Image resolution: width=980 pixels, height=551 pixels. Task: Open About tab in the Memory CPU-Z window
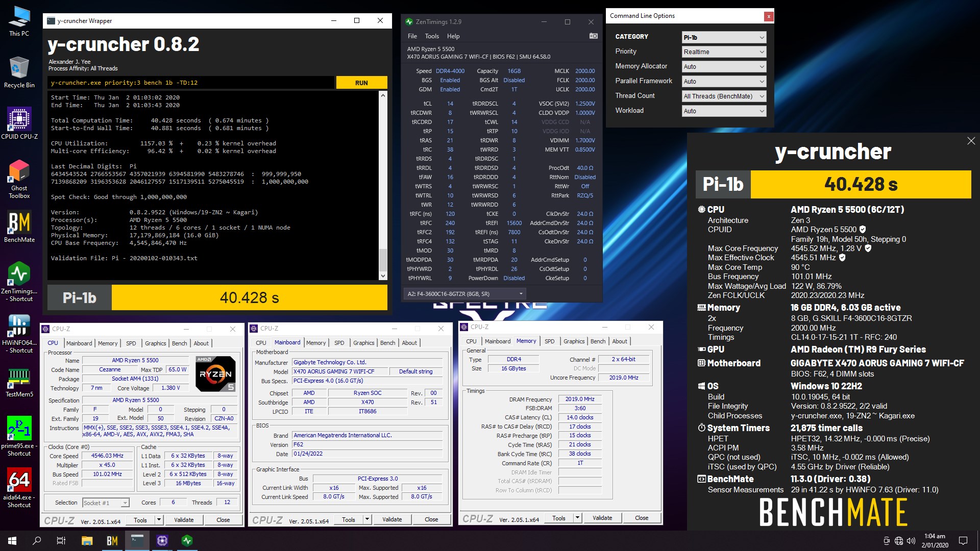[x=620, y=341]
